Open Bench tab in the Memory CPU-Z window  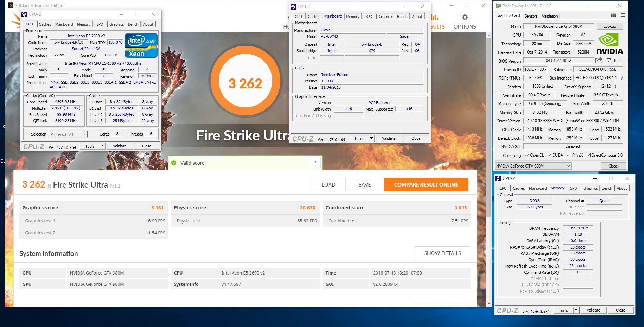(607, 188)
